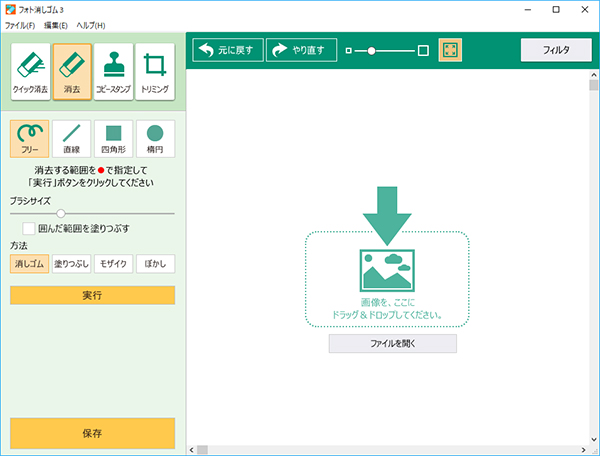Set method to ぼかし
This screenshot has width=600, height=456.
pyautogui.click(x=155, y=264)
